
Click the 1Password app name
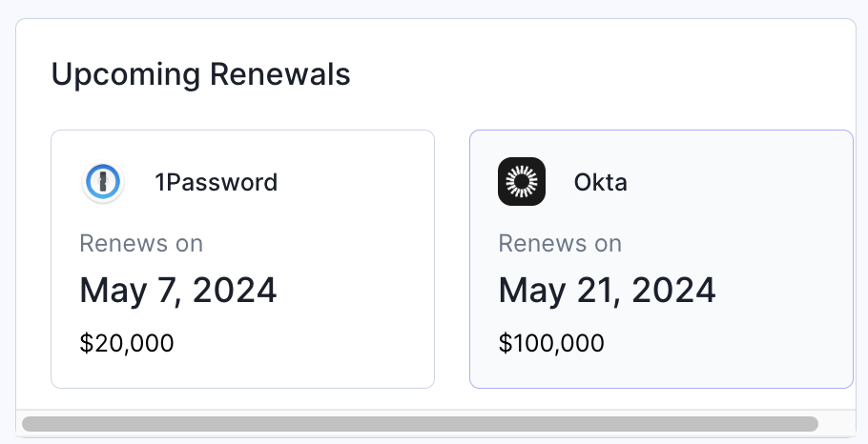pyautogui.click(x=216, y=182)
